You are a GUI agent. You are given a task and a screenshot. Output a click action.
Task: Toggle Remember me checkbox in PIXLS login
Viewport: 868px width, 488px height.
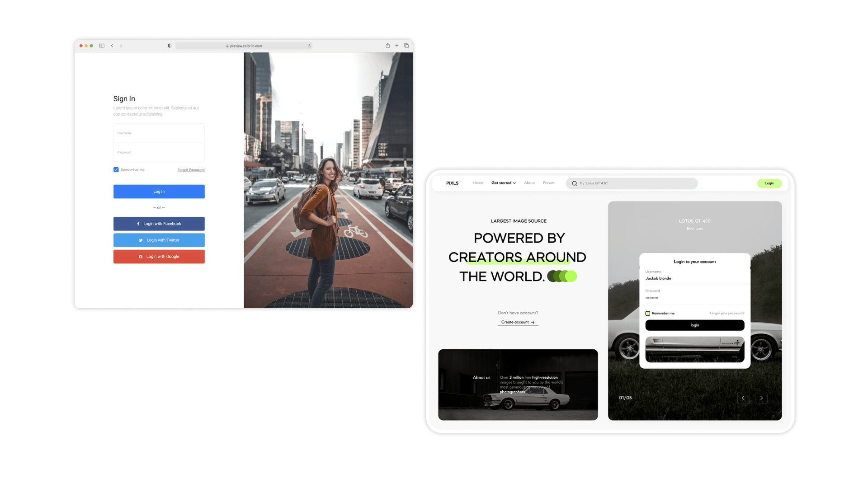coord(648,313)
